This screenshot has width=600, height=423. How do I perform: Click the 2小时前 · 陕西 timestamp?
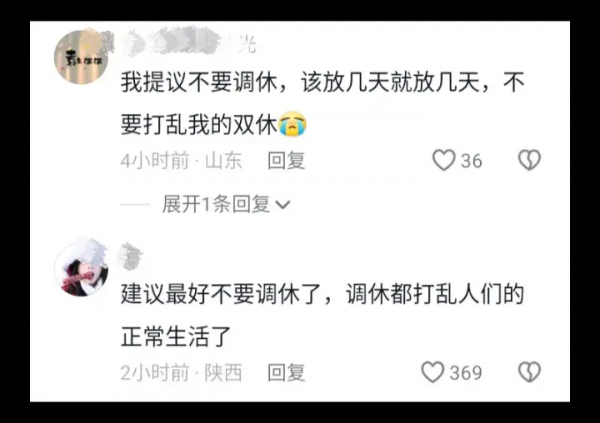tap(181, 372)
